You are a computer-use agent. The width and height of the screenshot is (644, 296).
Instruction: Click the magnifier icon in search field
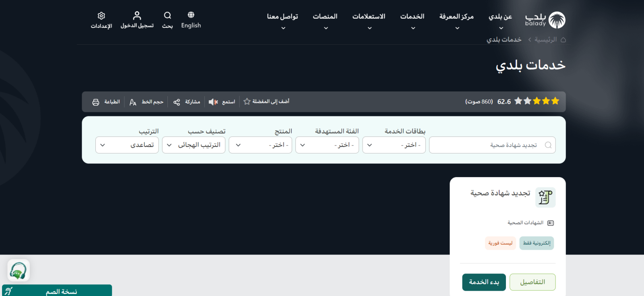(548, 145)
